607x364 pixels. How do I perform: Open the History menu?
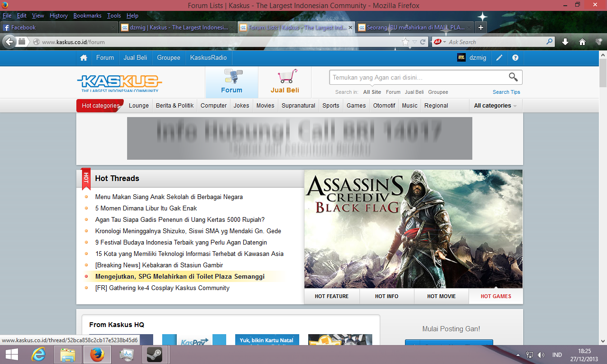(59, 16)
